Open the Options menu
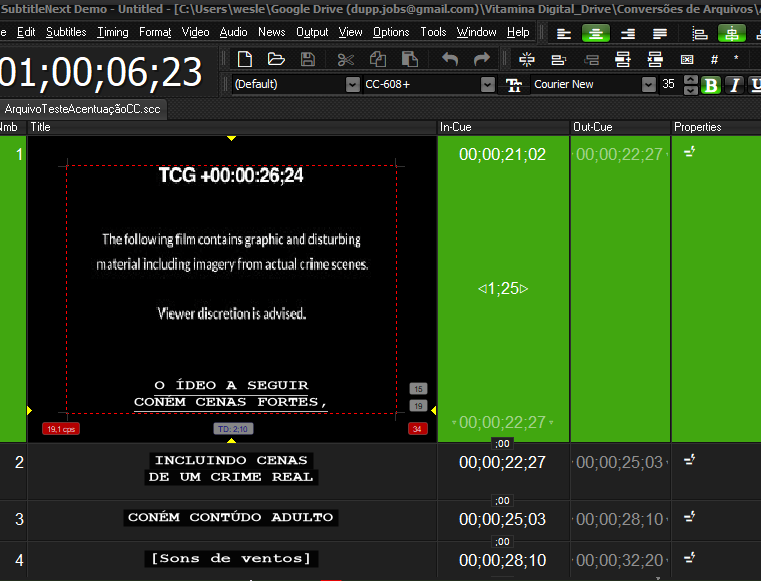The image size is (761, 581). coord(391,32)
